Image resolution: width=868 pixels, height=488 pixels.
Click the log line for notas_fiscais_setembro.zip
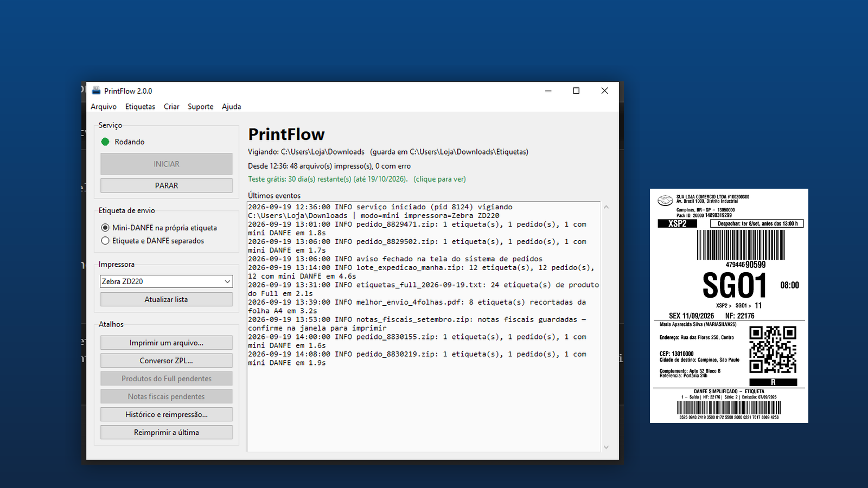tap(417, 324)
